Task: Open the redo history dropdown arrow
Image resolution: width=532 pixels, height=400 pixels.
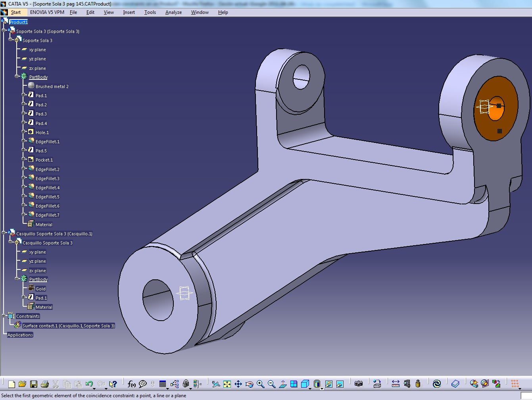Action: [x=106, y=388]
